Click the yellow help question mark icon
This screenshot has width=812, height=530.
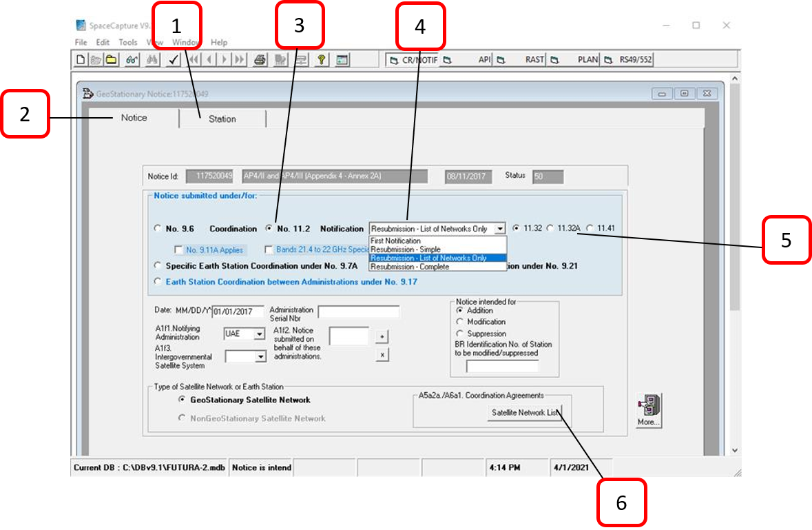(x=321, y=59)
